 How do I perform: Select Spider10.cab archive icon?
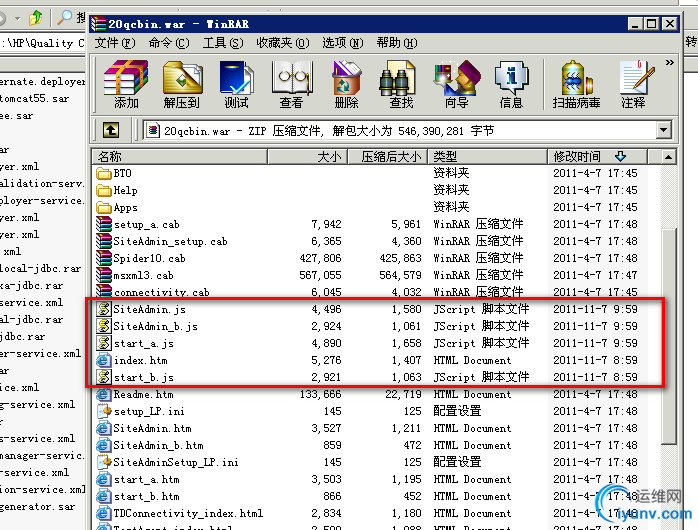click(104, 258)
